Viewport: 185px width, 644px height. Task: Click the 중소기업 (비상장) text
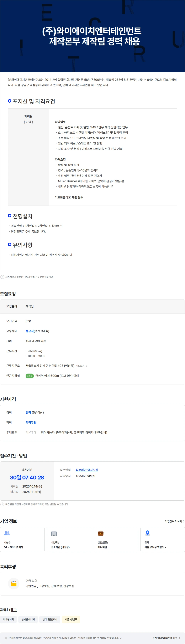(60, 547)
